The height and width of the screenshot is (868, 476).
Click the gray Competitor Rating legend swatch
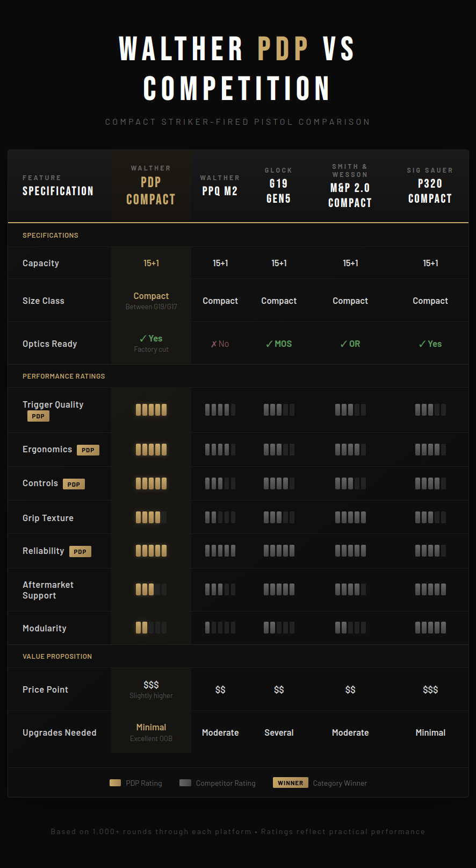[185, 783]
